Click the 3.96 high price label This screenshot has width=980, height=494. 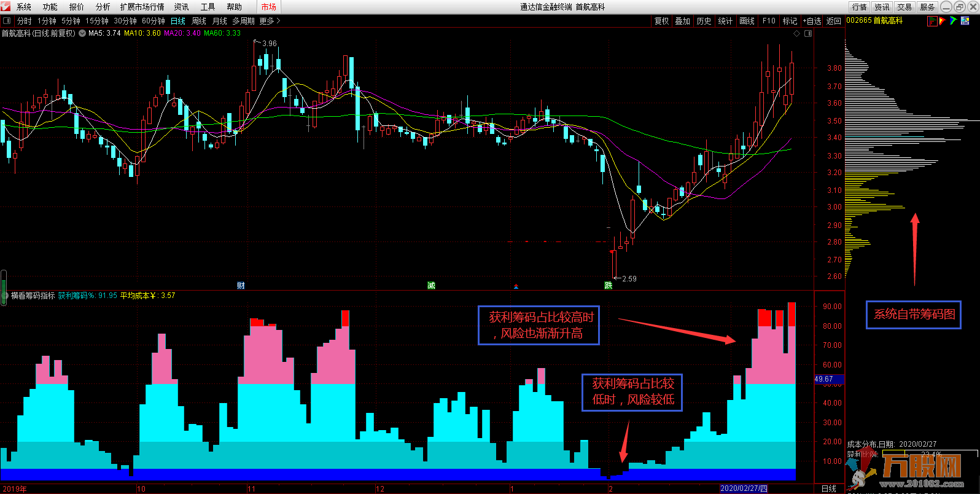270,44
